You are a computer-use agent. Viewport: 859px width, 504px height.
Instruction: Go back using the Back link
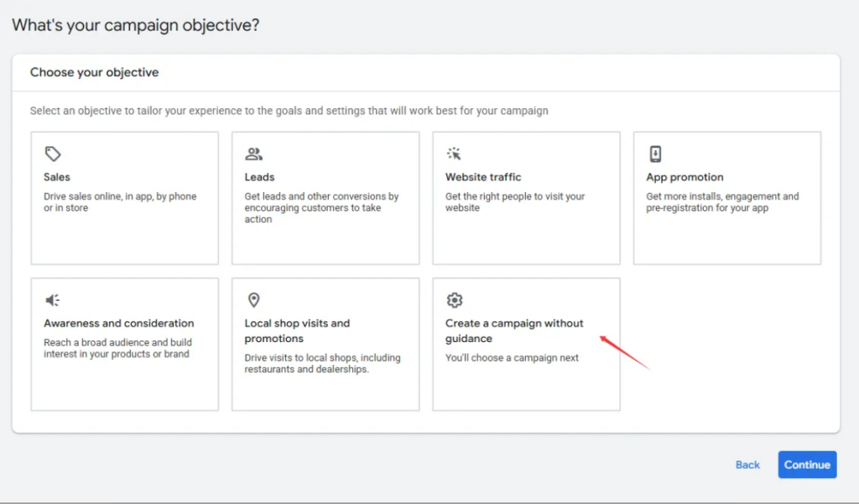747,465
